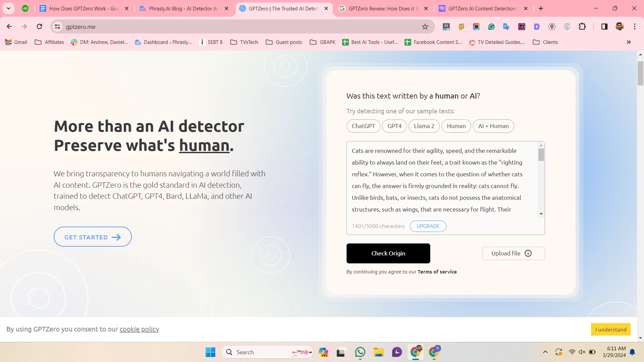
Task: Open the taskbar clock showing 6:11 AM
Action: pyautogui.click(x=614, y=352)
